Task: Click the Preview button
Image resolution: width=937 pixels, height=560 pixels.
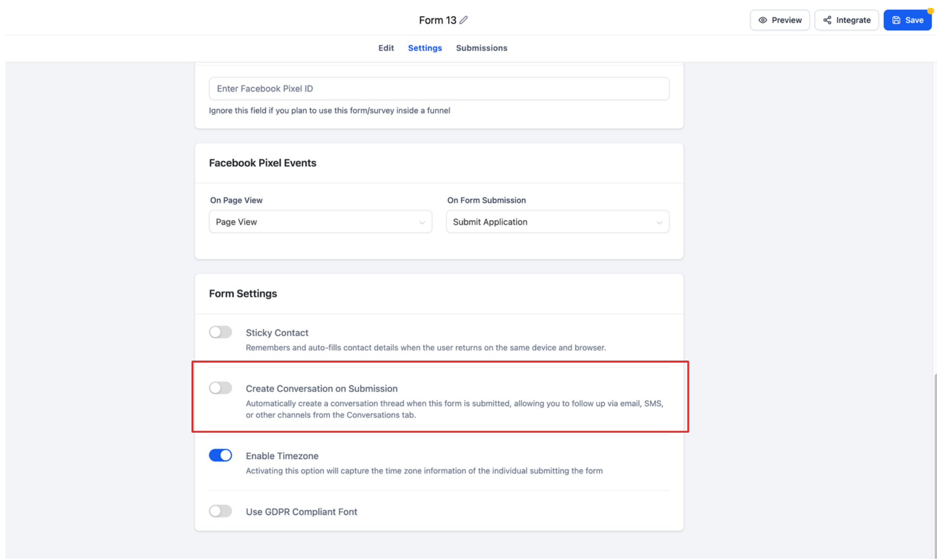Action: tap(780, 20)
